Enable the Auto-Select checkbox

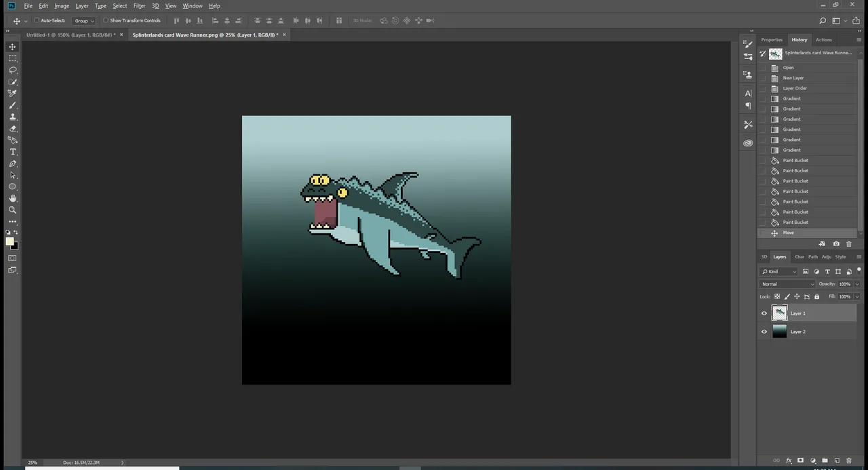click(37, 20)
